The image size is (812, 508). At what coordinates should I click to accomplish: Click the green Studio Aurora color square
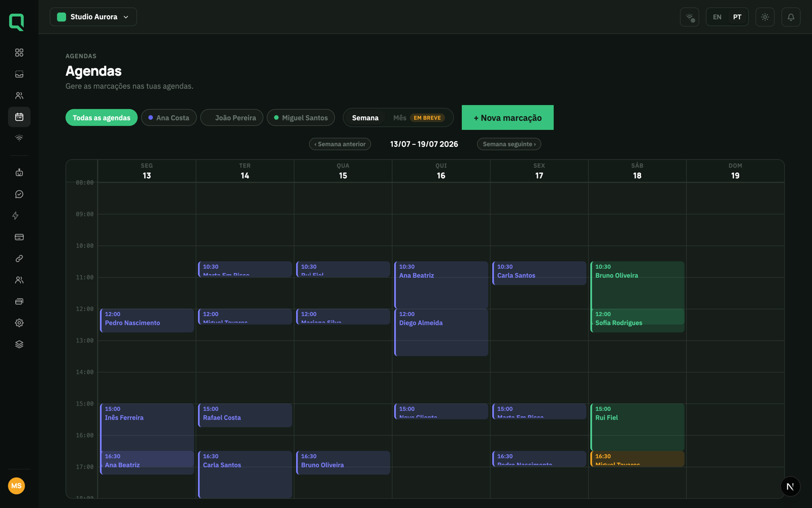61,17
